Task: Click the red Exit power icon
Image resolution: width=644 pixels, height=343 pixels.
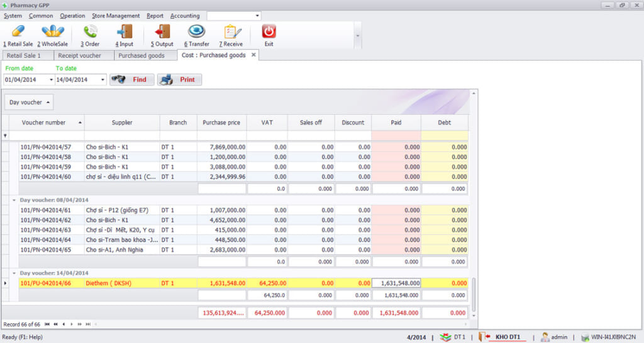Action: click(269, 31)
